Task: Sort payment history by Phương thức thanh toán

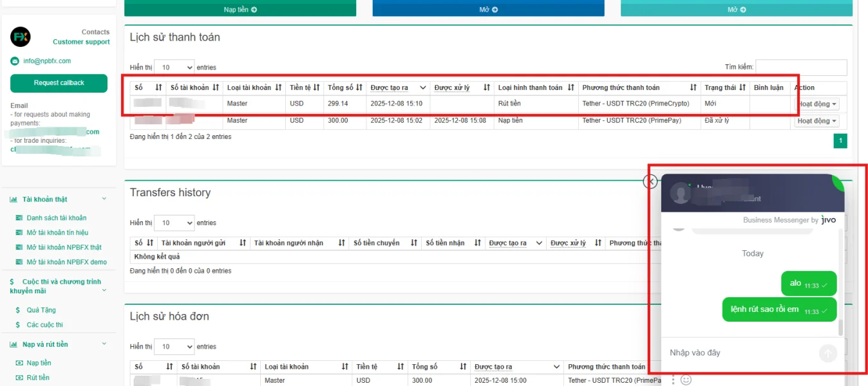Action: [x=693, y=87]
